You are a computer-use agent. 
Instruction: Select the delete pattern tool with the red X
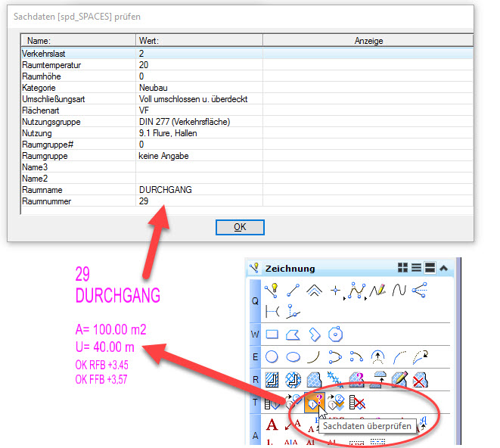click(x=421, y=380)
